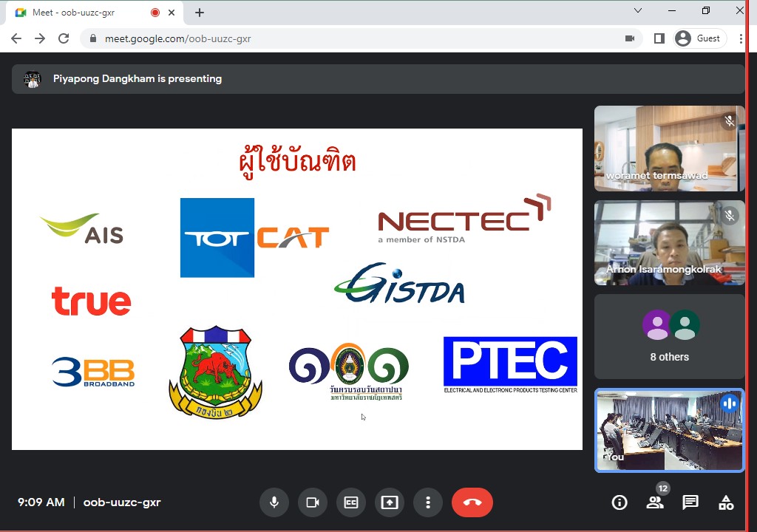Open browser side panel icon
Screen dimensions: 757x532
(659, 38)
